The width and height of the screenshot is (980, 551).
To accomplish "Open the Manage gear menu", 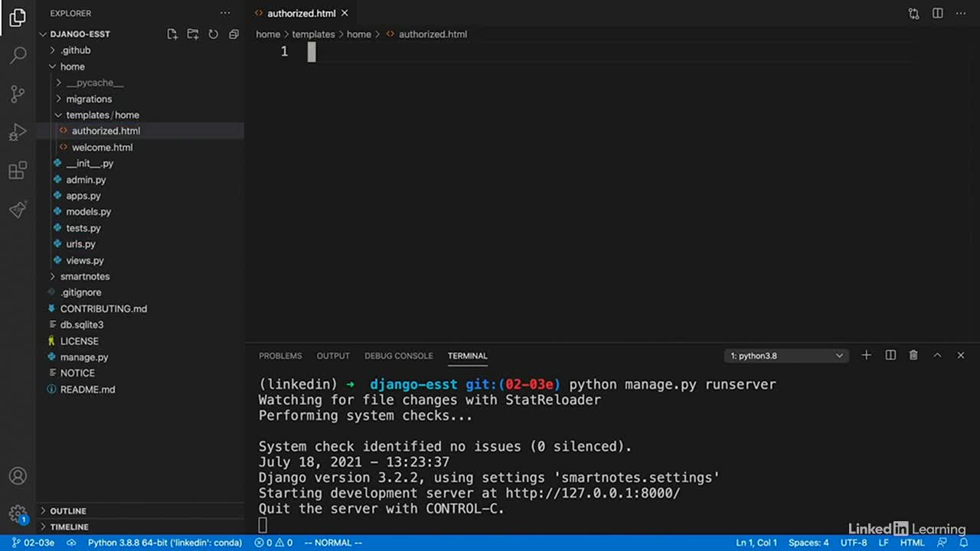I will [x=18, y=514].
